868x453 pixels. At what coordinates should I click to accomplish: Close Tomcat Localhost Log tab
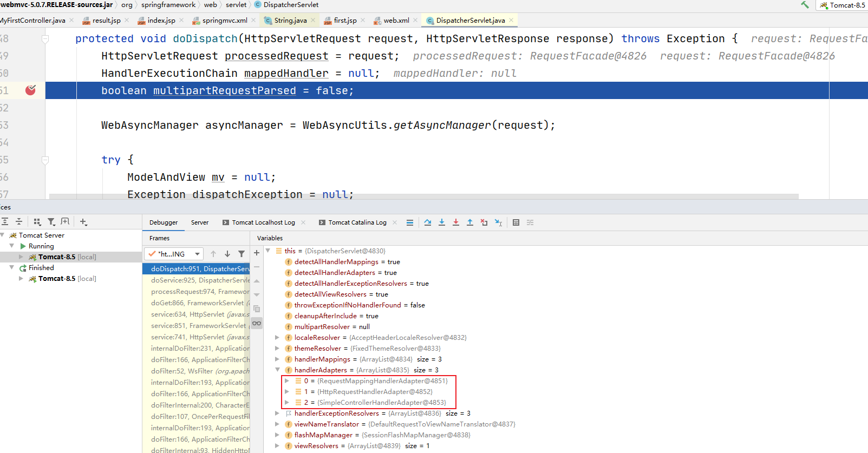click(303, 222)
